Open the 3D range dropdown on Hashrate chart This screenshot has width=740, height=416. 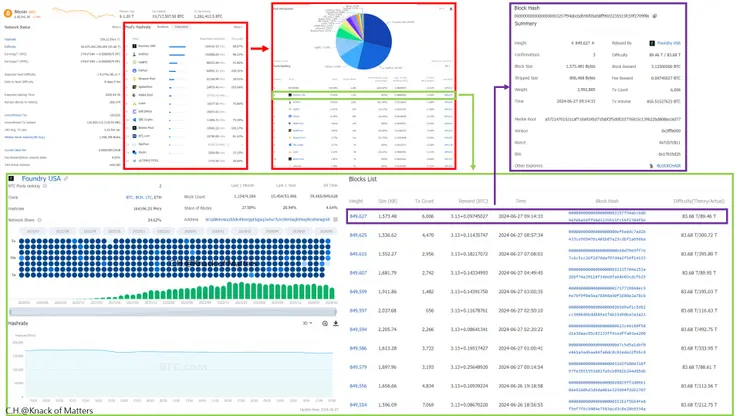pyautogui.click(x=307, y=323)
